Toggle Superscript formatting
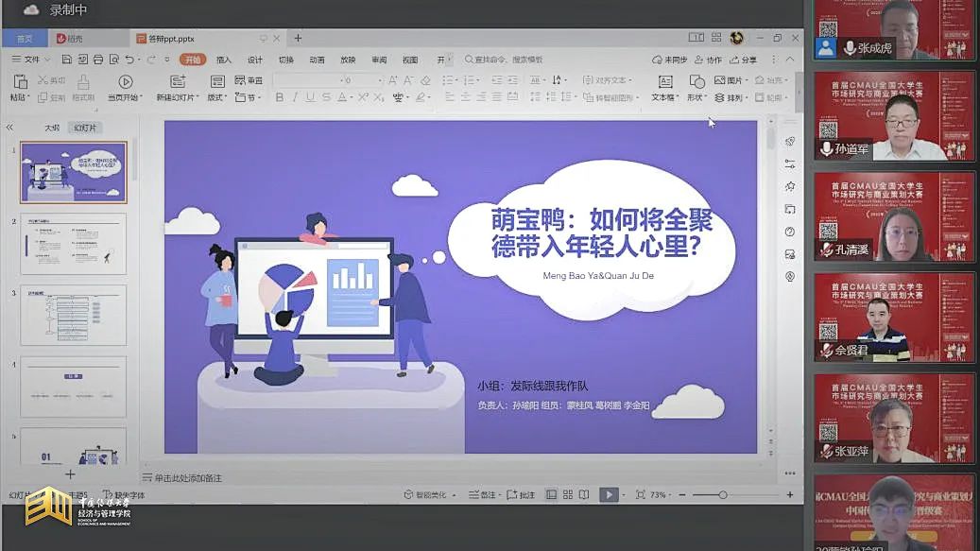980x551 pixels. [x=363, y=97]
